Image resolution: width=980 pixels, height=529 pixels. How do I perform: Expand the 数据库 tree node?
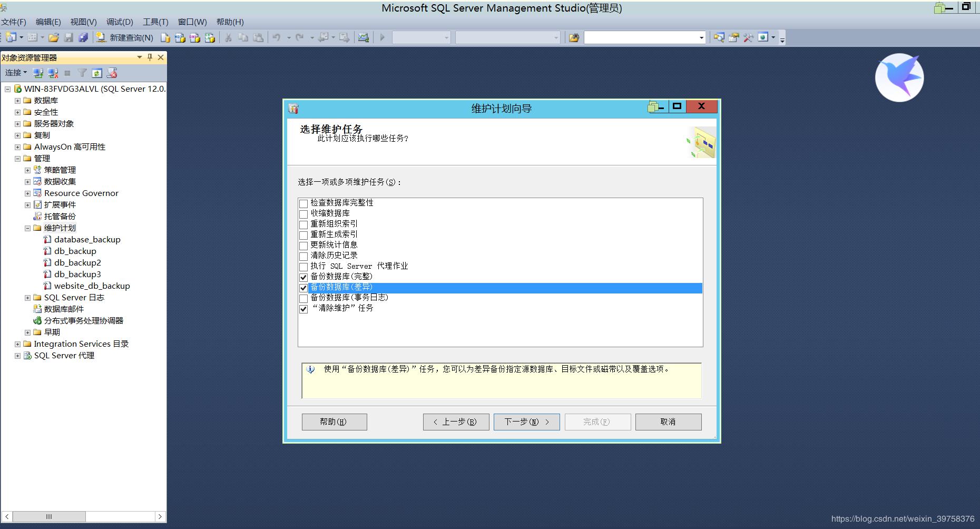click(x=17, y=100)
